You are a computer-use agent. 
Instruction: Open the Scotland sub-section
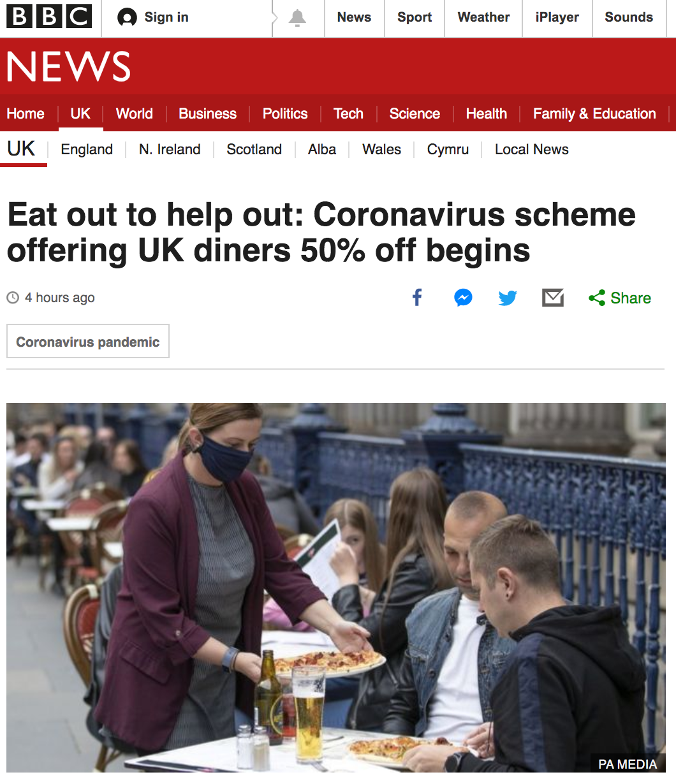254,149
